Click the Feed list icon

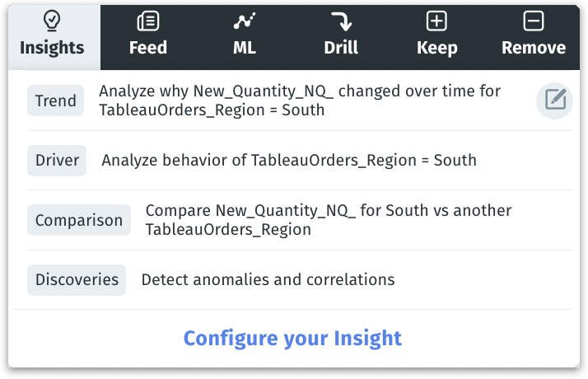point(148,21)
